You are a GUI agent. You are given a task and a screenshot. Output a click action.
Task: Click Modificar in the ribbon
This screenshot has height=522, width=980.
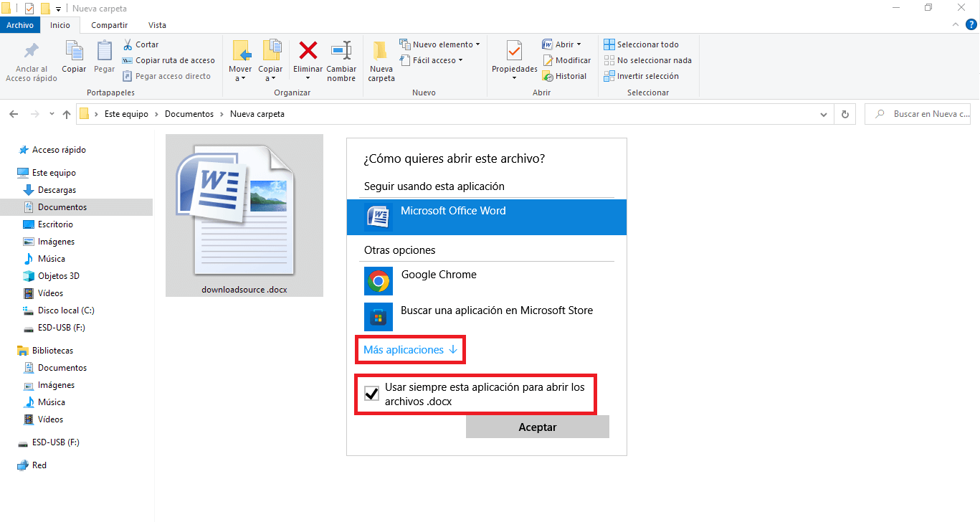(x=566, y=60)
